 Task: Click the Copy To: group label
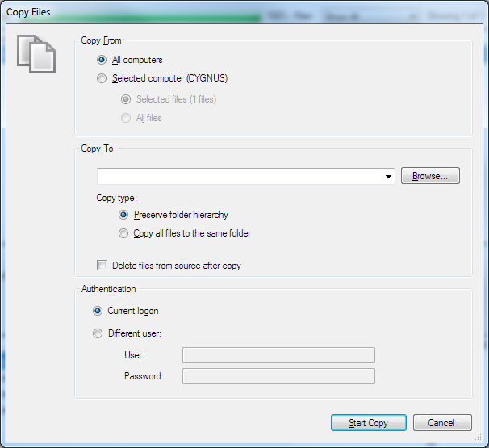[x=98, y=149]
